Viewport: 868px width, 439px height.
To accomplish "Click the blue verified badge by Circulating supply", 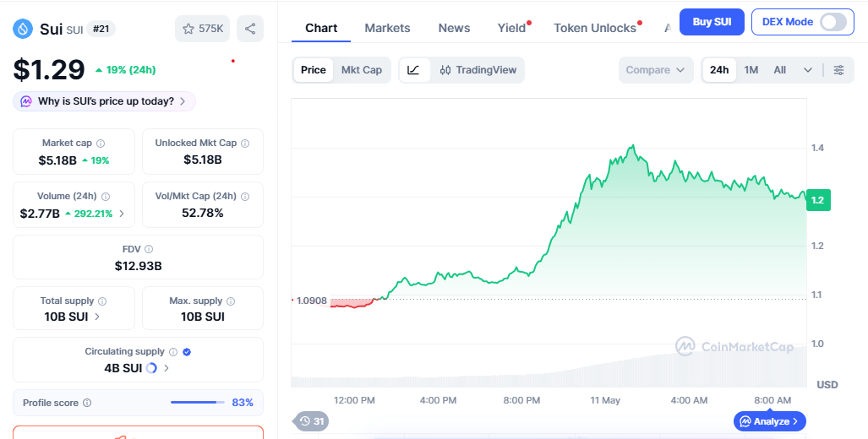I will coord(187,352).
